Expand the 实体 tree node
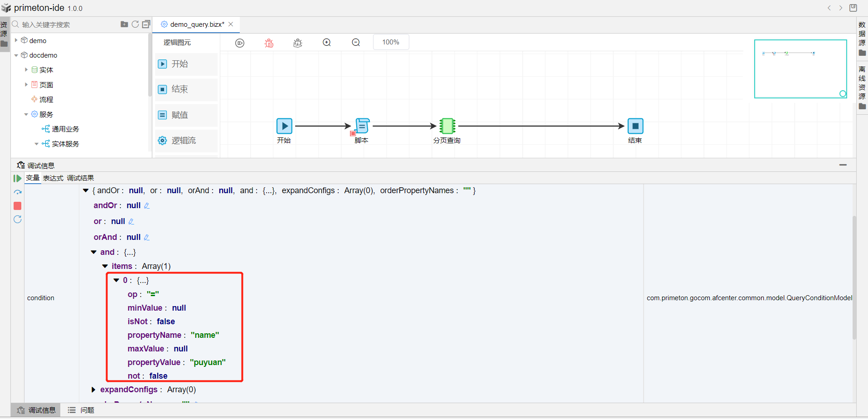The image size is (868, 419). click(x=26, y=70)
